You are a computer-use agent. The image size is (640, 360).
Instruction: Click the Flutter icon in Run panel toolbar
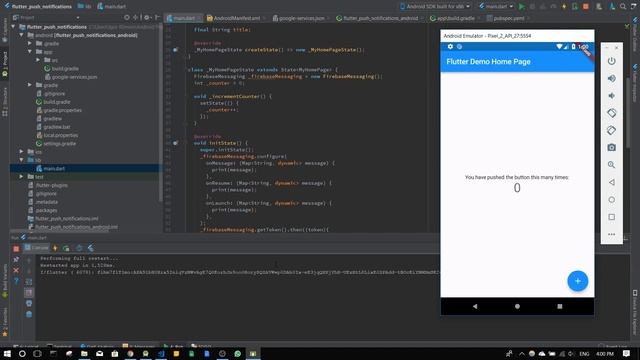[x=91, y=248]
